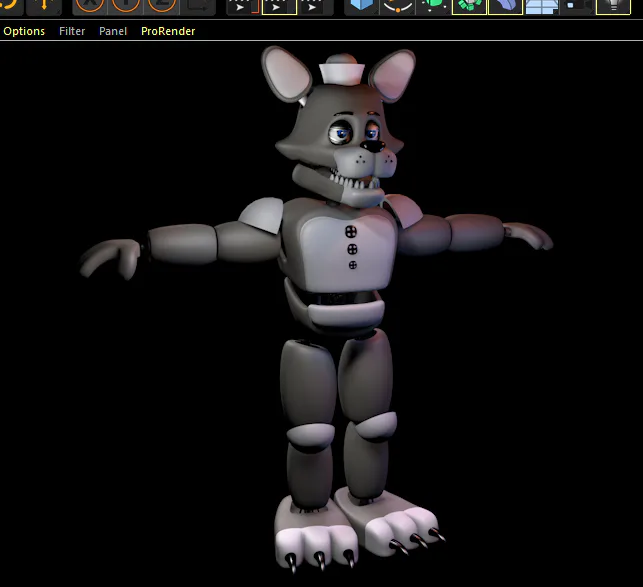Select the character's black nose

pyautogui.click(x=373, y=146)
